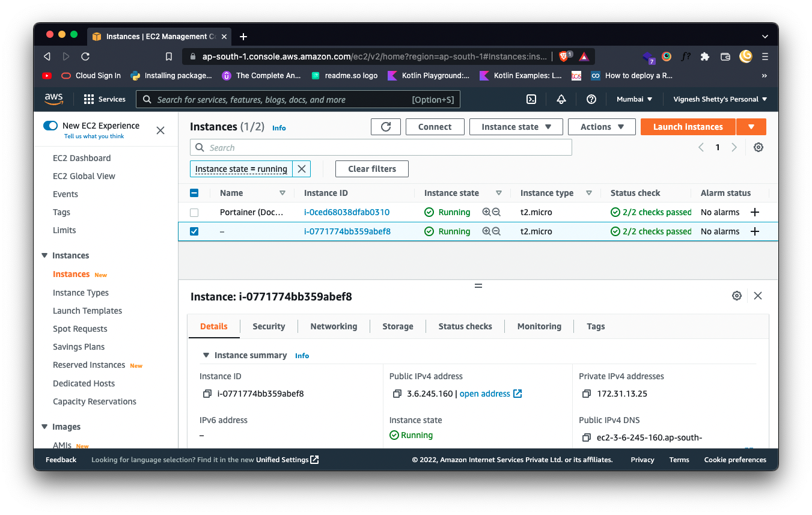
Task: Switch to the Storage tab
Action: [398, 326]
